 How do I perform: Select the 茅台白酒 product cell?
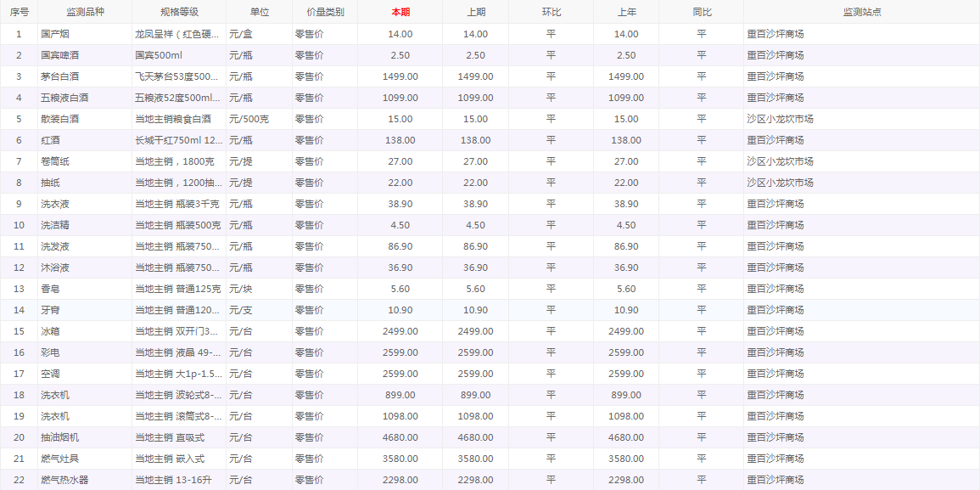[59, 76]
